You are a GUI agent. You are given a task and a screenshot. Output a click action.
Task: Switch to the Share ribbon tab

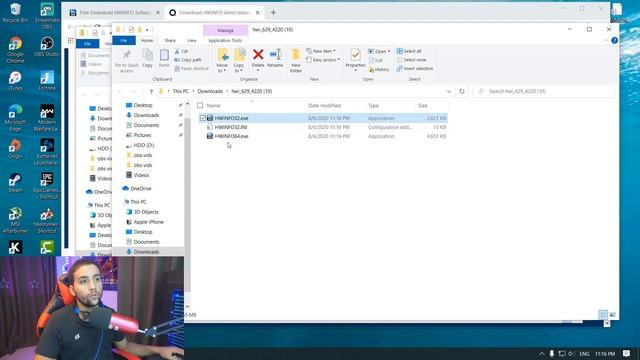170,40
